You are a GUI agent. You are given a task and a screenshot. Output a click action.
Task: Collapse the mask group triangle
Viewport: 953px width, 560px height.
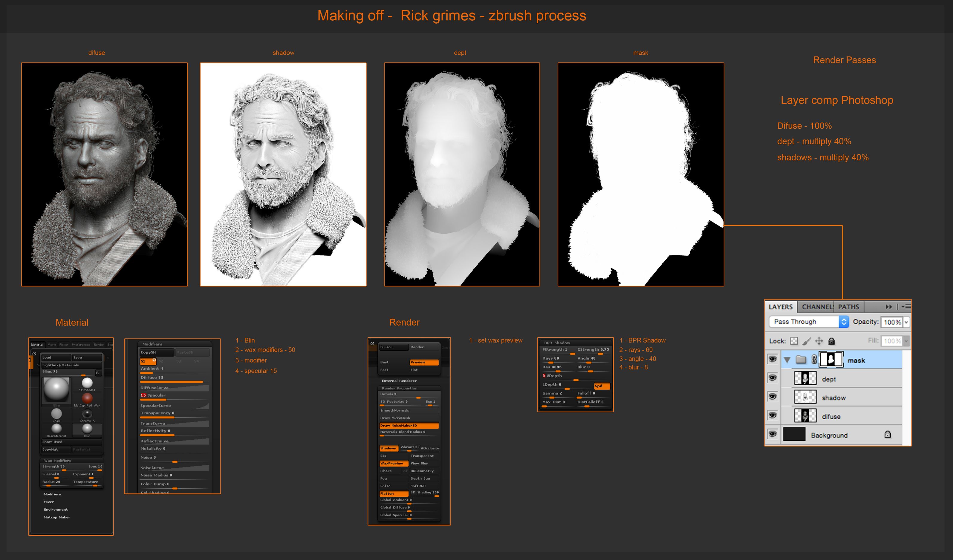[x=787, y=360]
